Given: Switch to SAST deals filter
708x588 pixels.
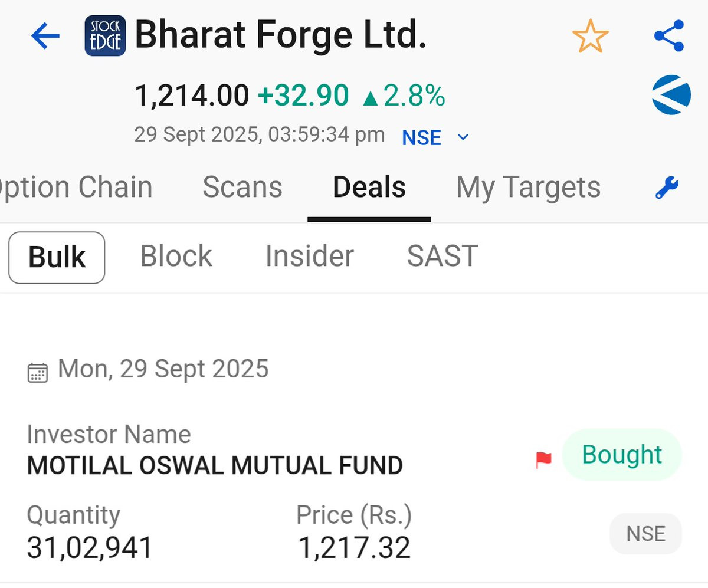Looking at the screenshot, I should coord(442,257).
